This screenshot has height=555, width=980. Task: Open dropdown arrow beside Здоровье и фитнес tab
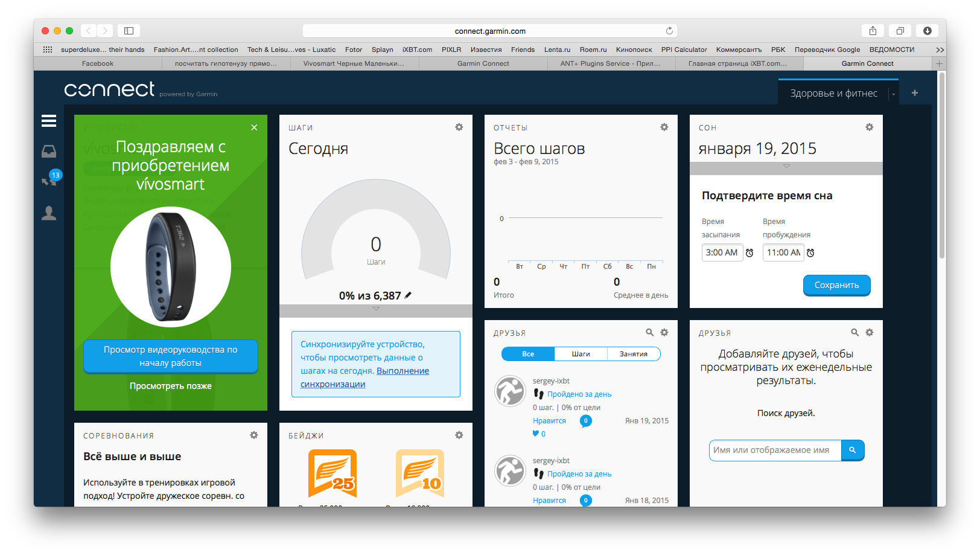pyautogui.click(x=894, y=94)
